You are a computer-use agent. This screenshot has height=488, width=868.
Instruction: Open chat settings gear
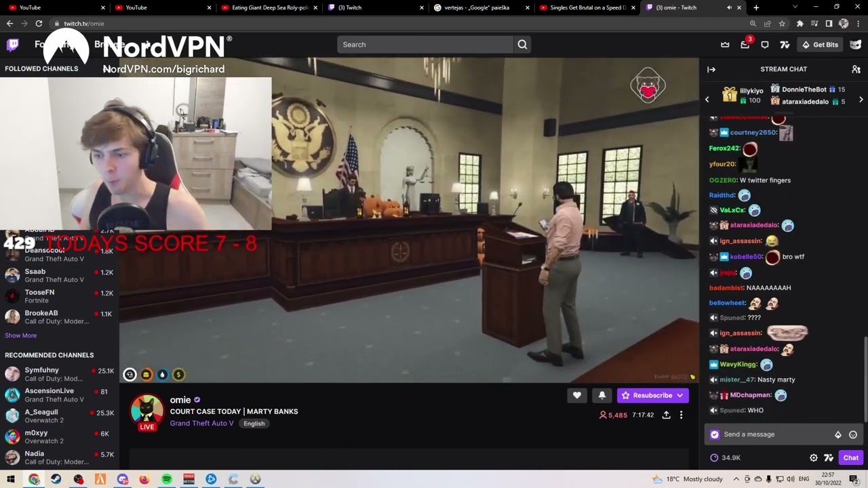(x=814, y=458)
